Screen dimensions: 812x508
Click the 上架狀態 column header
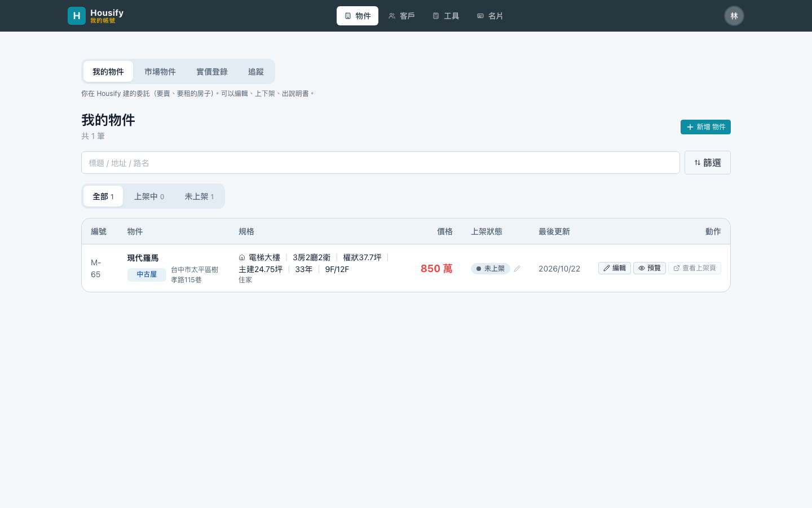487,231
